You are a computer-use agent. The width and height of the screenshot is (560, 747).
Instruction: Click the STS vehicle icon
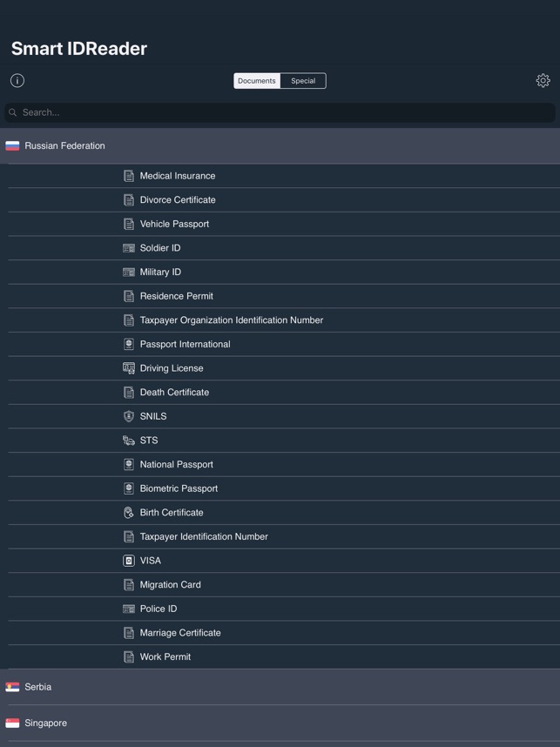129,441
